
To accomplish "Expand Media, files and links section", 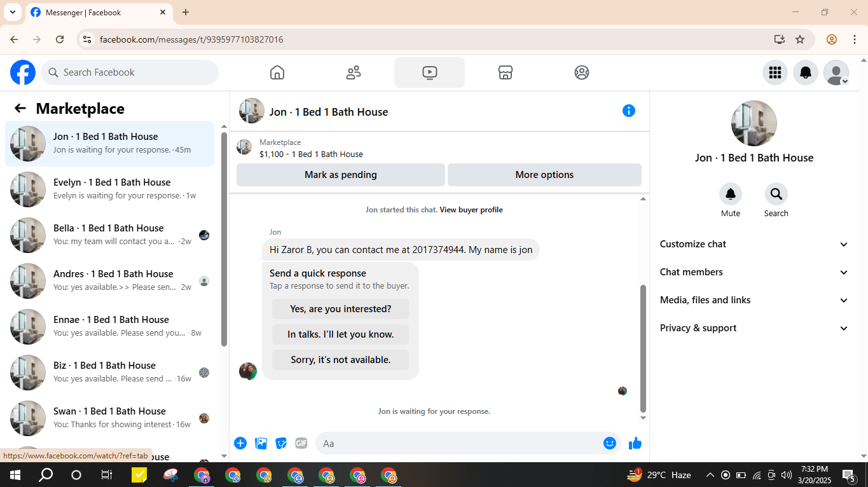I will pos(754,300).
